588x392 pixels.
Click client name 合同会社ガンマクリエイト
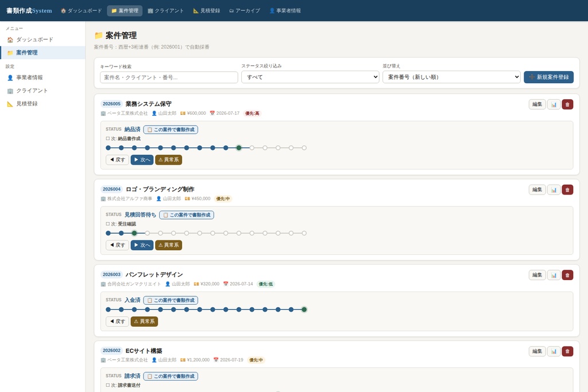(x=131, y=284)
